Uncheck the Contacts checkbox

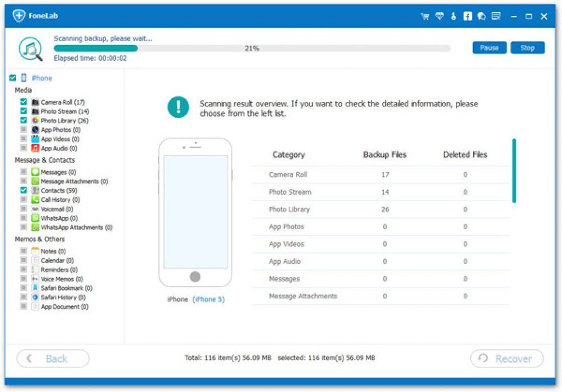click(x=24, y=190)
